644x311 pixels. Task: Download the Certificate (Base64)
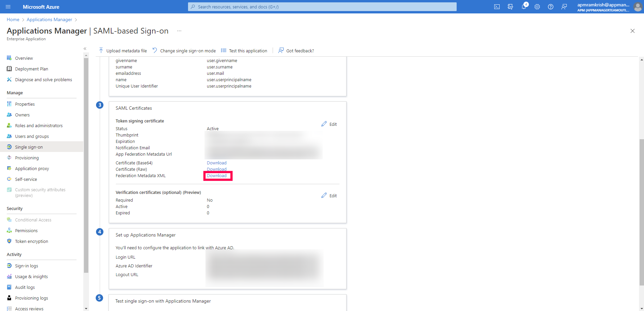point(217,163)
